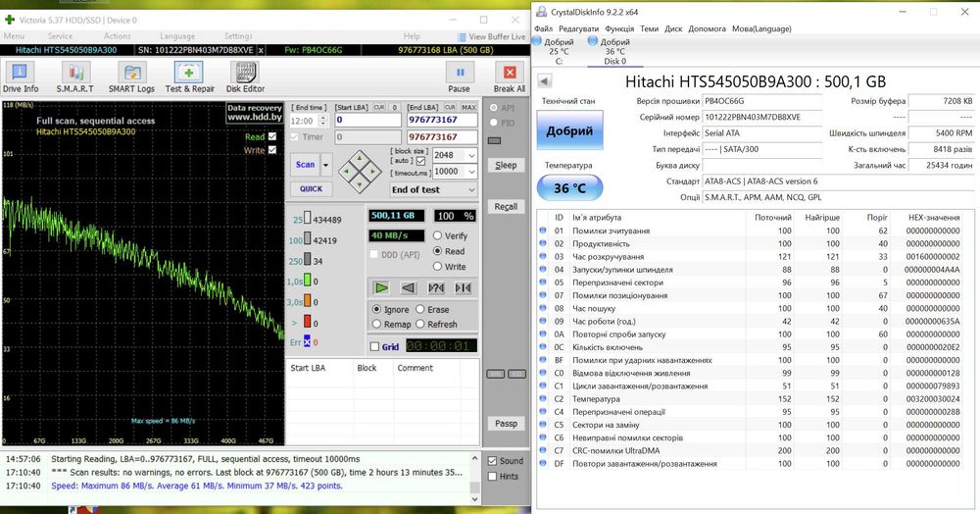980x514 pixels.
Task: Enable the Hints checkbox
Action: (493, 477)
